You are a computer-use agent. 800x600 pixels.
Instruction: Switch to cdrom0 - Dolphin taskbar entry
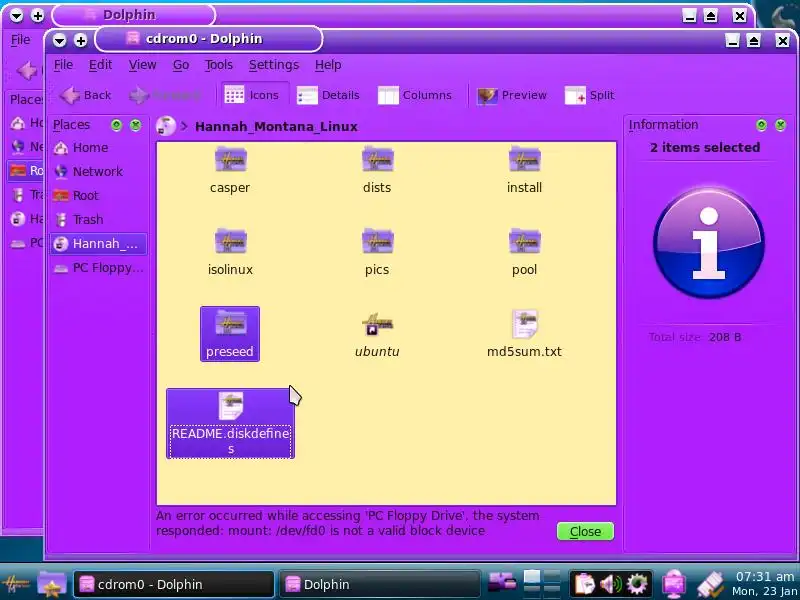click(x=174, y=584)
